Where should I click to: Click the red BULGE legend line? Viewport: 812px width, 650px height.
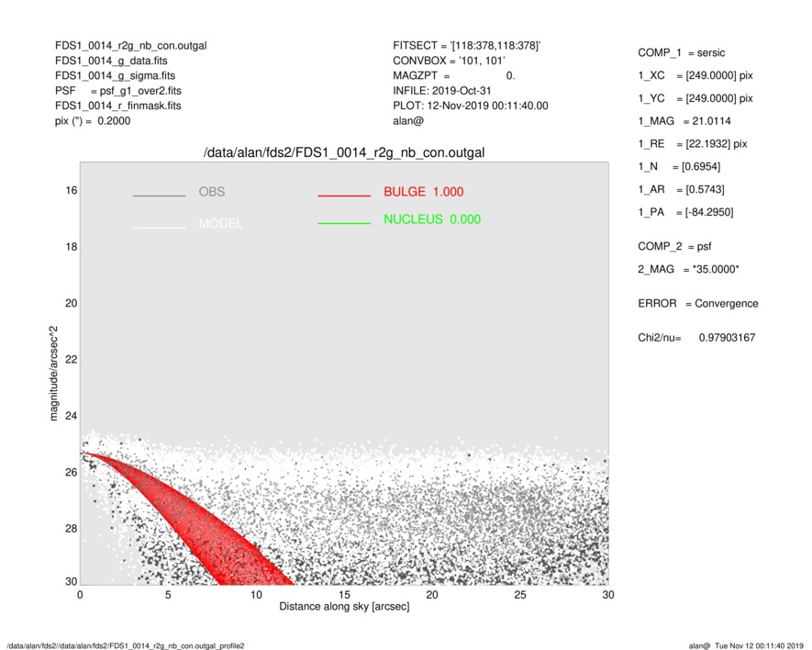344,196
